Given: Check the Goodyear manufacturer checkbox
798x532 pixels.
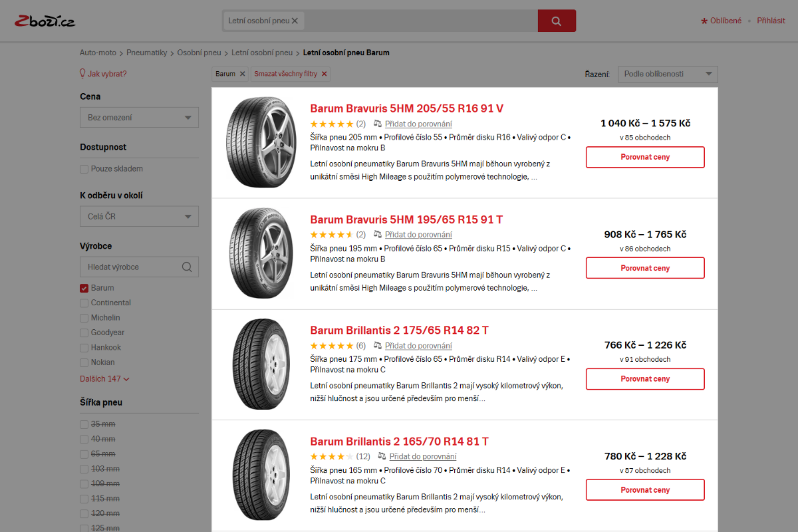Looking at the screenshot, I should tap(84, 332).
